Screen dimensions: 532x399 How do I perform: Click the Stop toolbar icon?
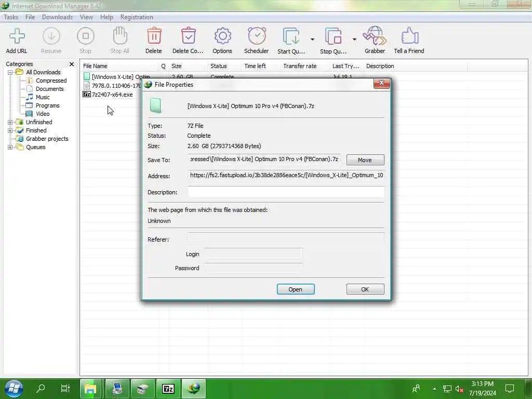click(x=86, y=36)
